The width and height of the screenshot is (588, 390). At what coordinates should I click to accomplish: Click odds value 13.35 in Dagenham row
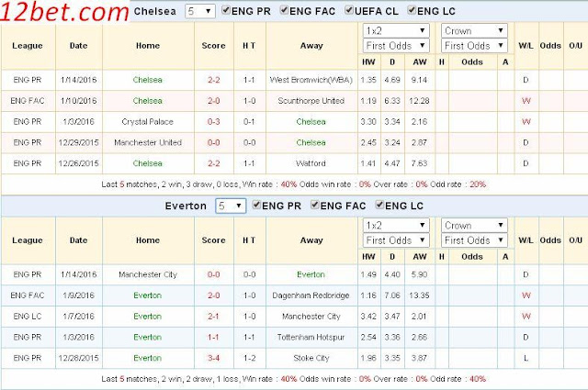[x=419, y=295]
